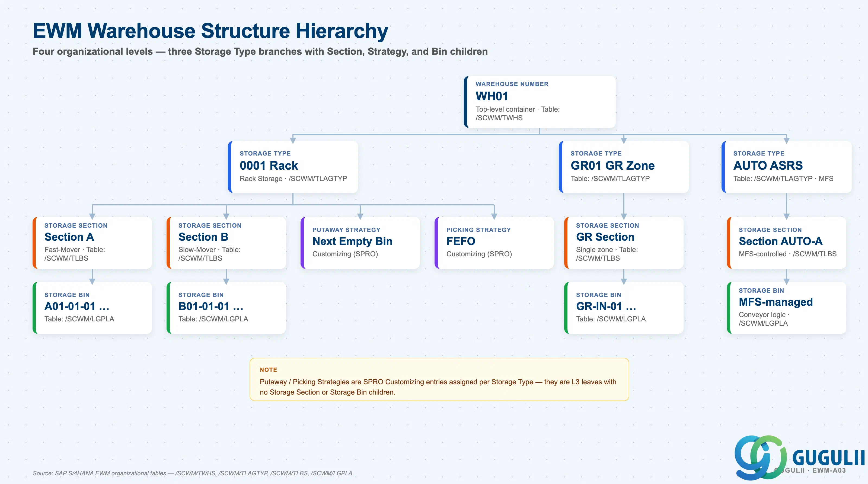Click the 'PICKING STRATEGY' label
This screenshot has height=484, width=868.
tap(478, 230)
